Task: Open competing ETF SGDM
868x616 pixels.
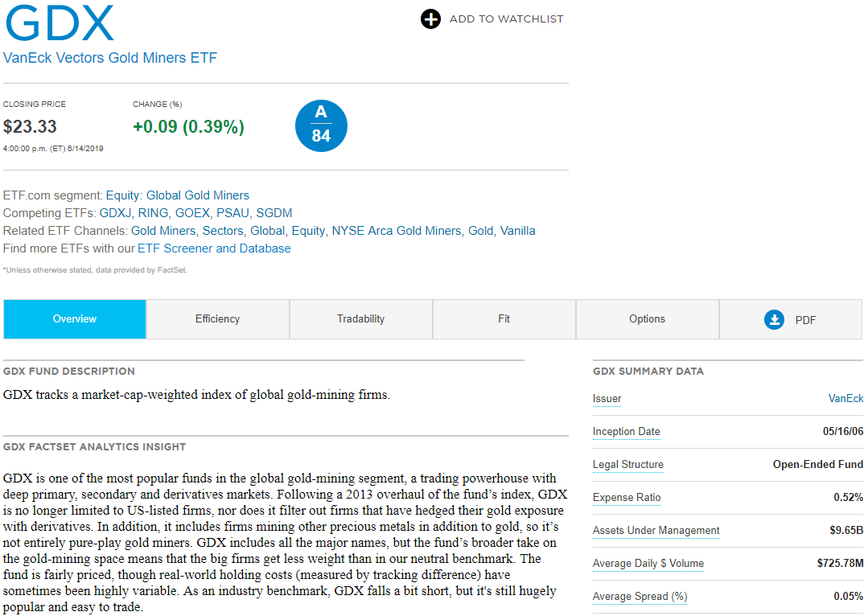Action: (x=274, y=213)
